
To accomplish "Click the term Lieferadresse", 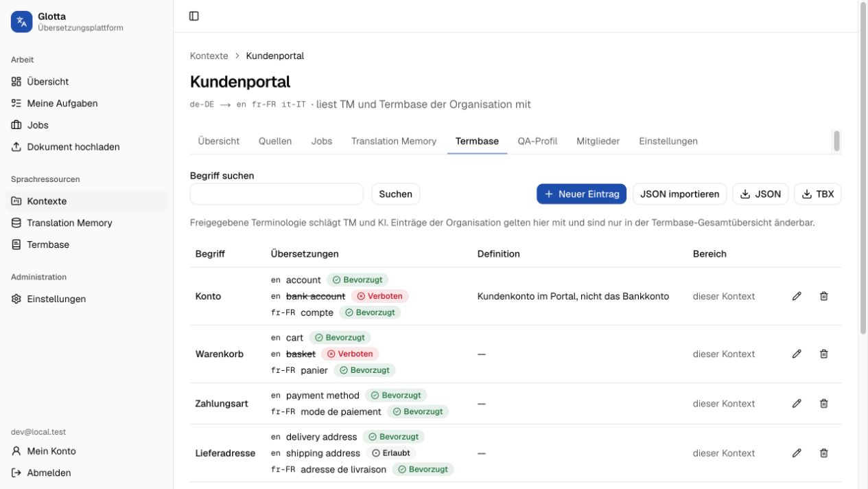I will click(225, 453).
